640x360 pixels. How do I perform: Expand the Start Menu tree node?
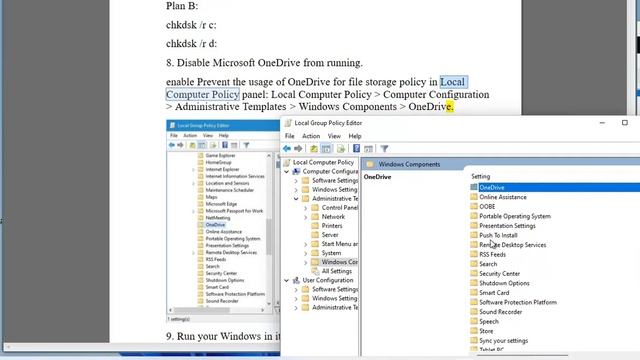[305, 244]
